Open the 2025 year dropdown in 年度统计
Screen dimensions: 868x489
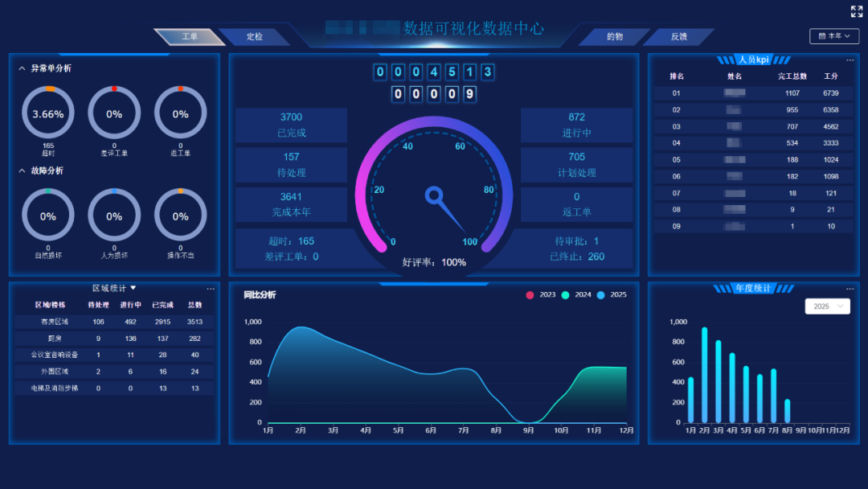coord(827,306)
